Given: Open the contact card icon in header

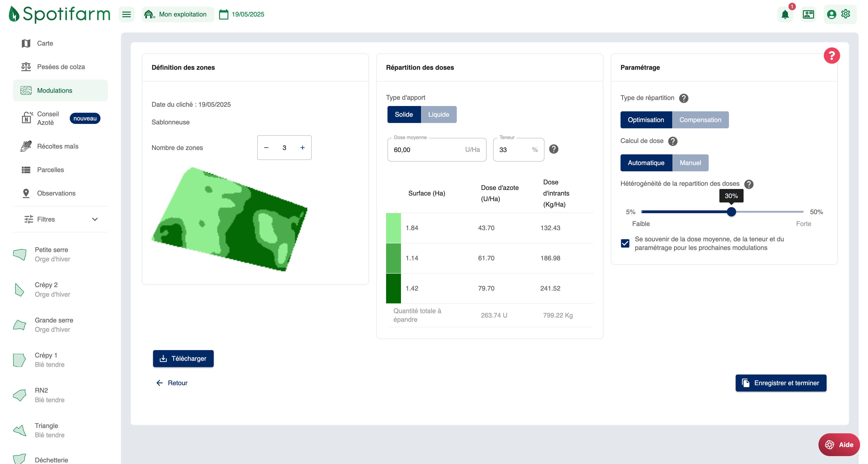Looking at the screenshot, I should click(808, 14).
